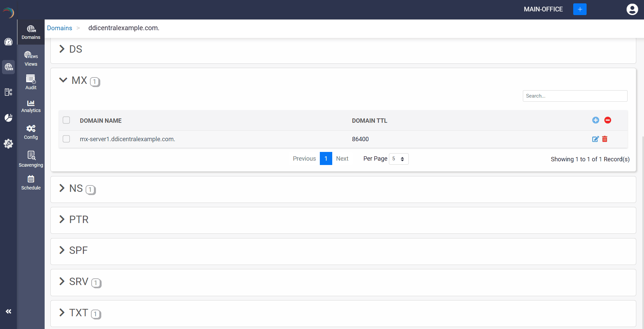Collapse the sidebar with double-arrow icon

[8, 311]
